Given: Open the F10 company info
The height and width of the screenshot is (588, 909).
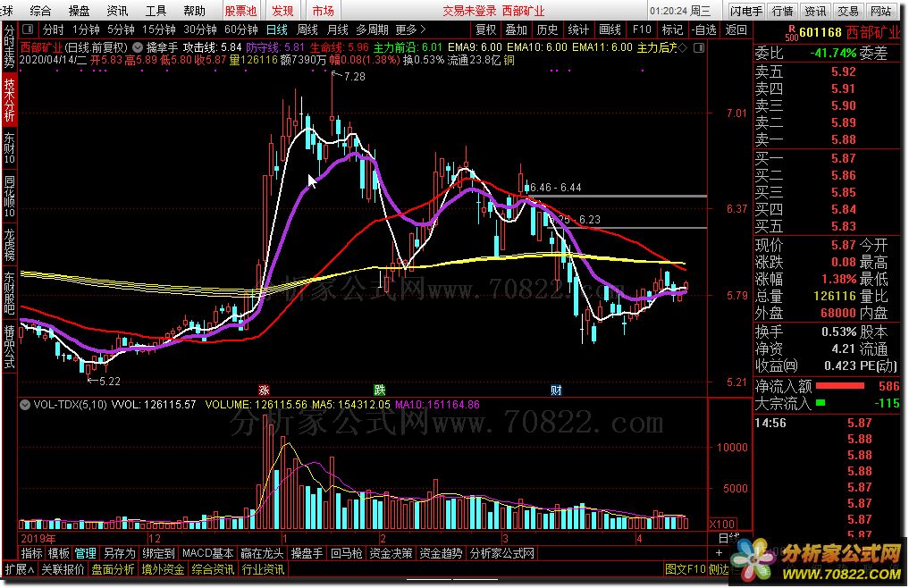Looking at the screenshot, I should tap(642, 29).
